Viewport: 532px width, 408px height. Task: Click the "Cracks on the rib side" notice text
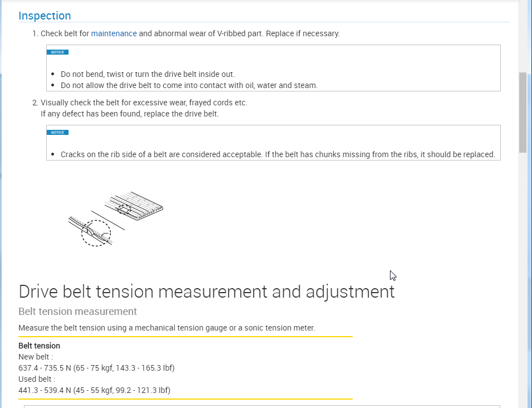(277, 154)
